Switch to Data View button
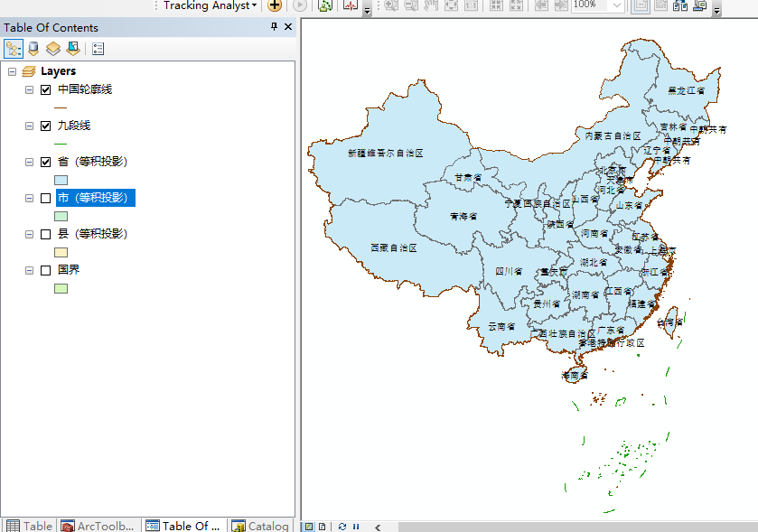 coord(309,527)
